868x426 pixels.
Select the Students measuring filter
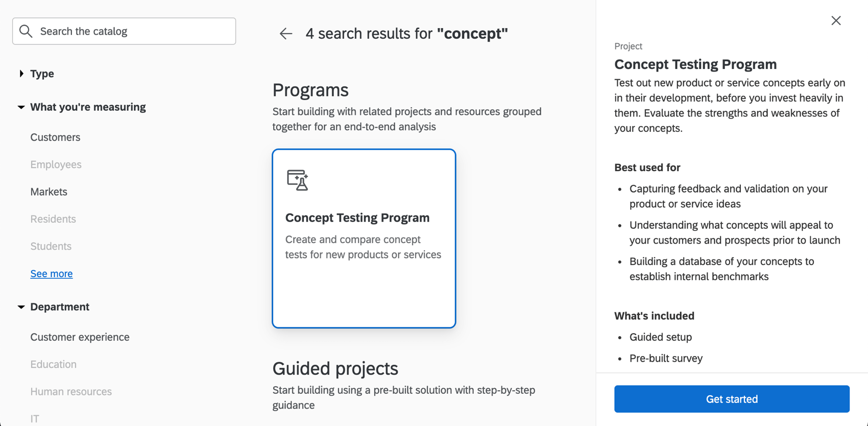pos(51,246)
